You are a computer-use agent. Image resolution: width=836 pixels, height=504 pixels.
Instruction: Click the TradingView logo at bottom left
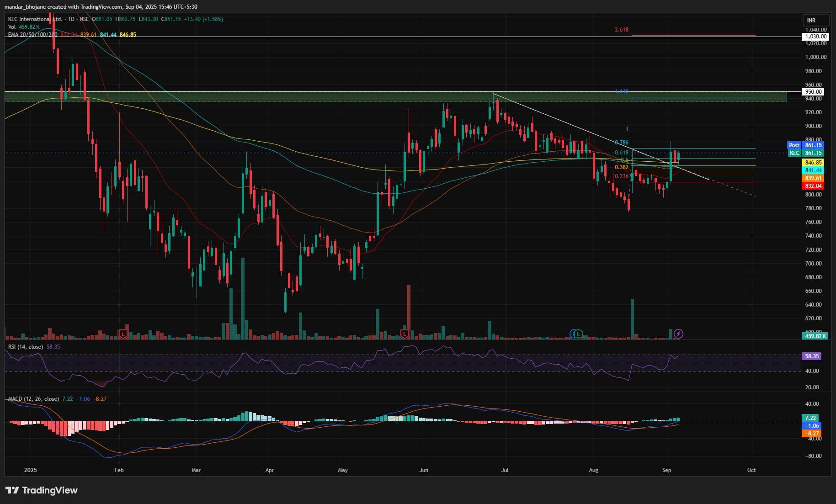42,490
